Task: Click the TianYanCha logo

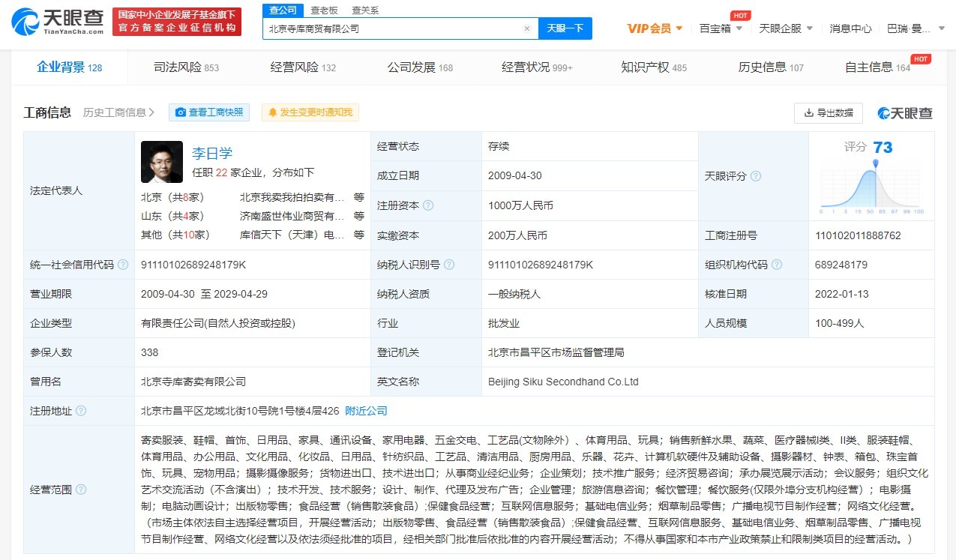Action: tap(58, 22)
